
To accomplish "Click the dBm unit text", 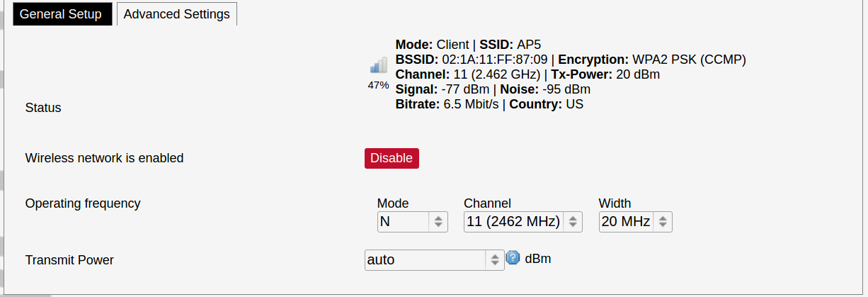I will point(538,259).
